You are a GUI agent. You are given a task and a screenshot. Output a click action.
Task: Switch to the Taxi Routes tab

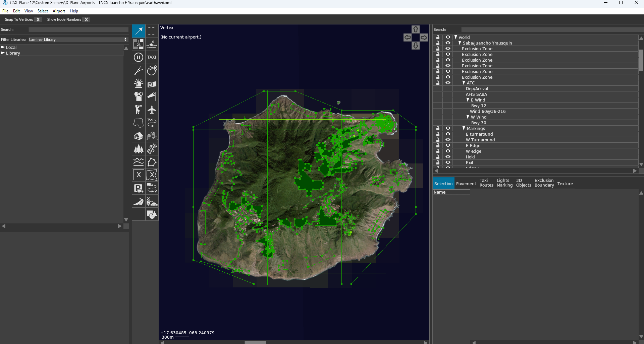pyautogui.click(x=486, y=183)
